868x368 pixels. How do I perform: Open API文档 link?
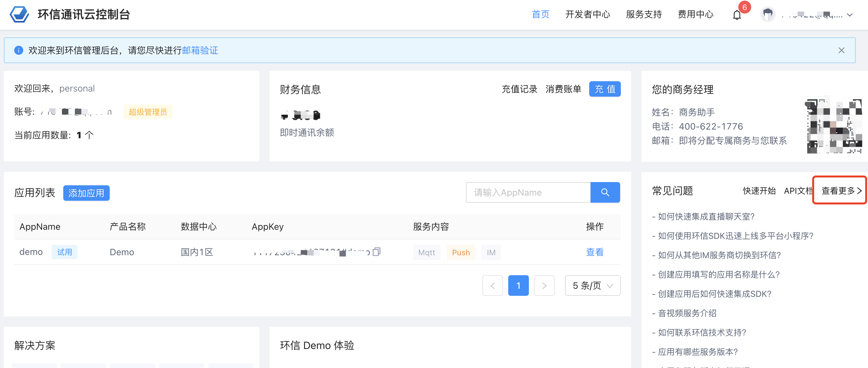[798, 191]
